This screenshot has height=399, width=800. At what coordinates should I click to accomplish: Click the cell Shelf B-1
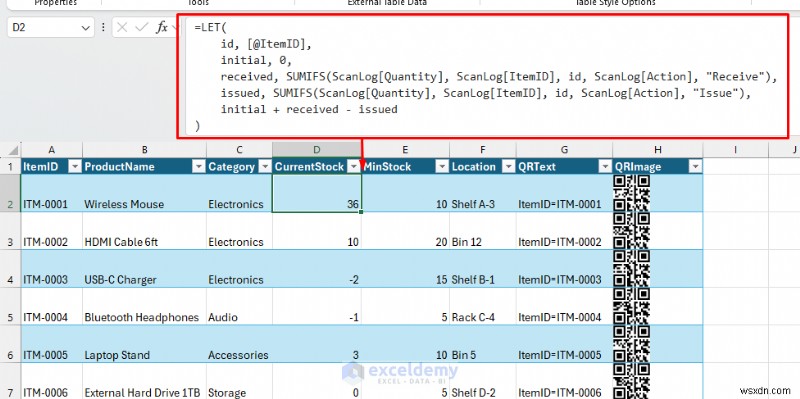483,269
